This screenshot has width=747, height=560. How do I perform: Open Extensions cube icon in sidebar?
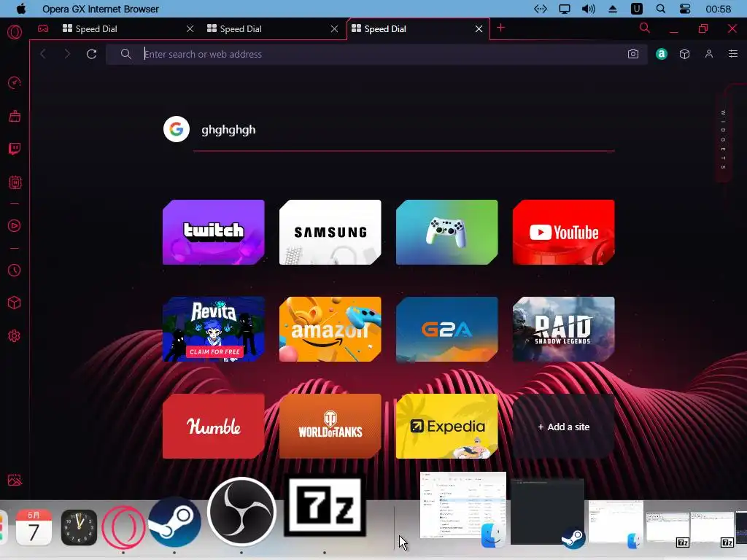coord(15,303)
